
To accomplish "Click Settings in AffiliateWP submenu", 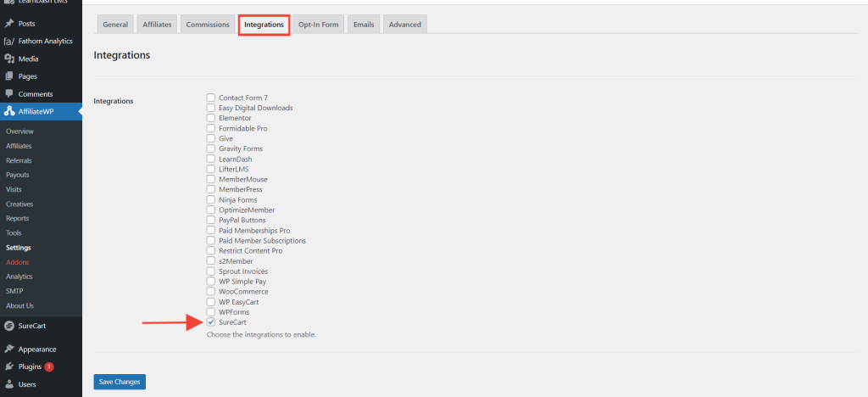I will pyautogui.click(x=19, y=248).
